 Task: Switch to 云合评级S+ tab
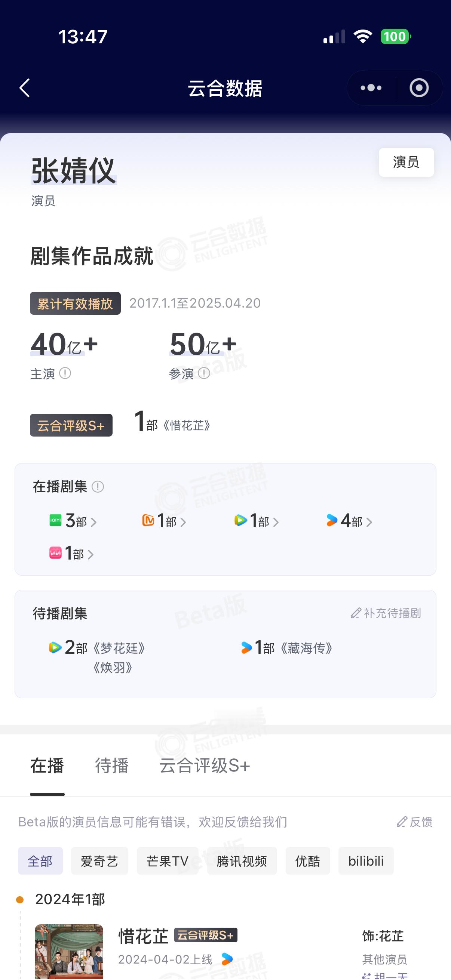205,766
